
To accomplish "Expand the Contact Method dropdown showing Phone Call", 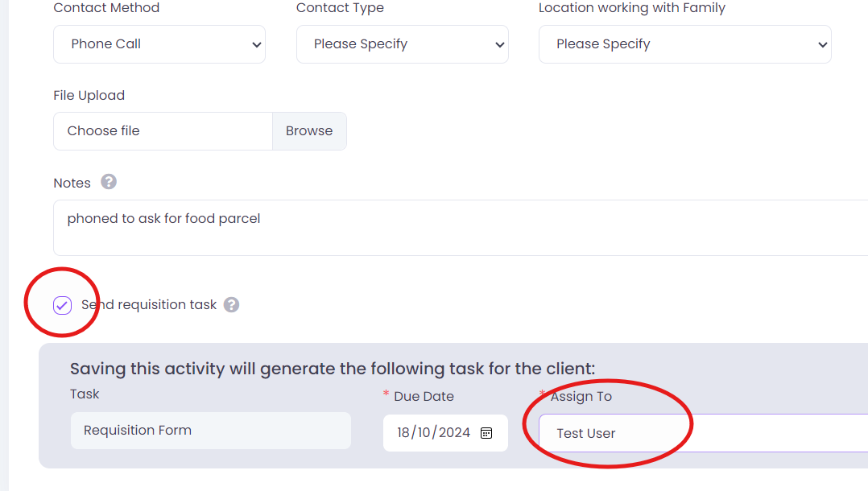I will click(x=159, y=44).
